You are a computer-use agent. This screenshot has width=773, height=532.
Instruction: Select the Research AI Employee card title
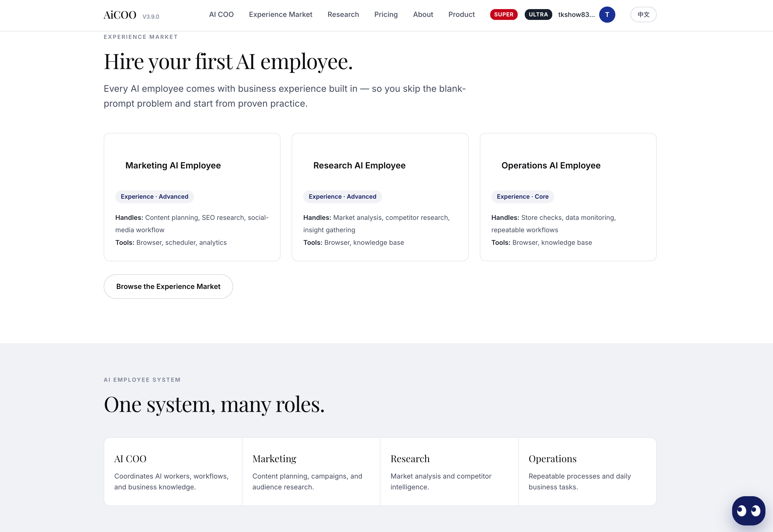tap(360, 166)
